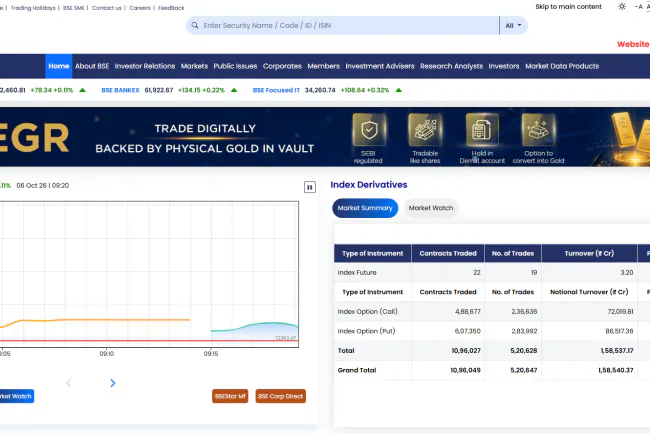Click the Notional Turnover (₹ Cr) header

click(589, 292)
